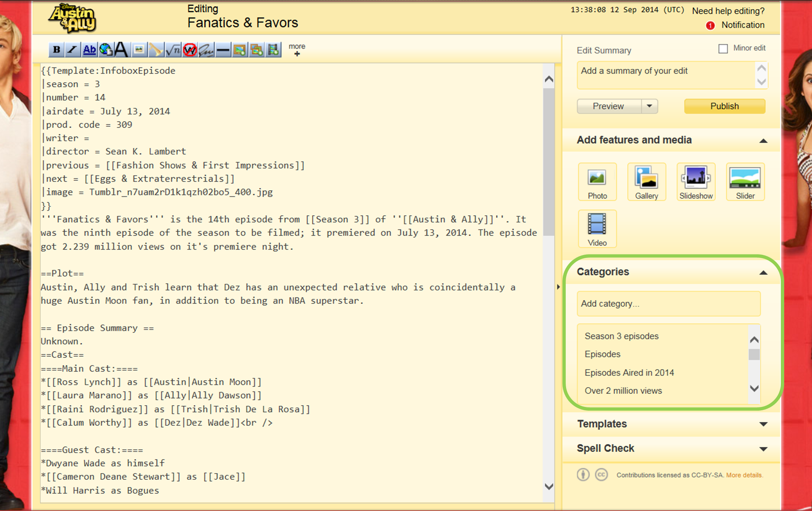Open the Preview dropdown arrow
The width and height of the screenshot is (812, 511).
coord(649,106)
